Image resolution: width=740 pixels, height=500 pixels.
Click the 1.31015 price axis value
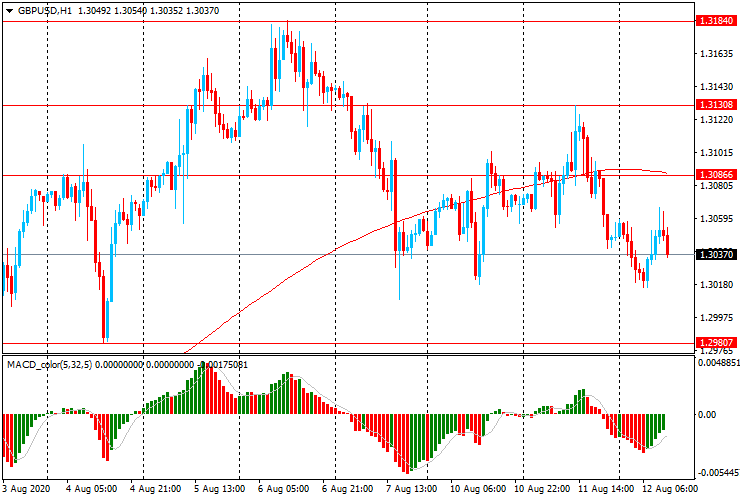pyautogui.click(x=716, y=153)
